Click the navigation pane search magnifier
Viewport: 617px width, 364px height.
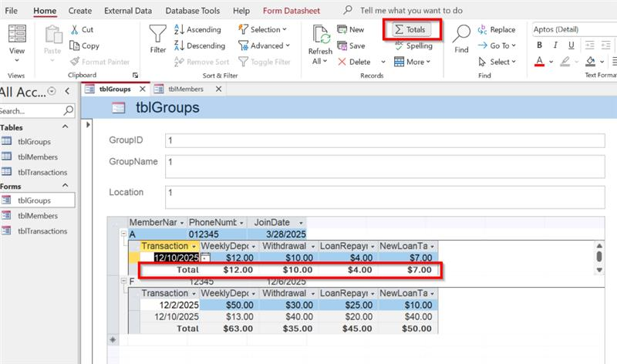click(69, 110)
